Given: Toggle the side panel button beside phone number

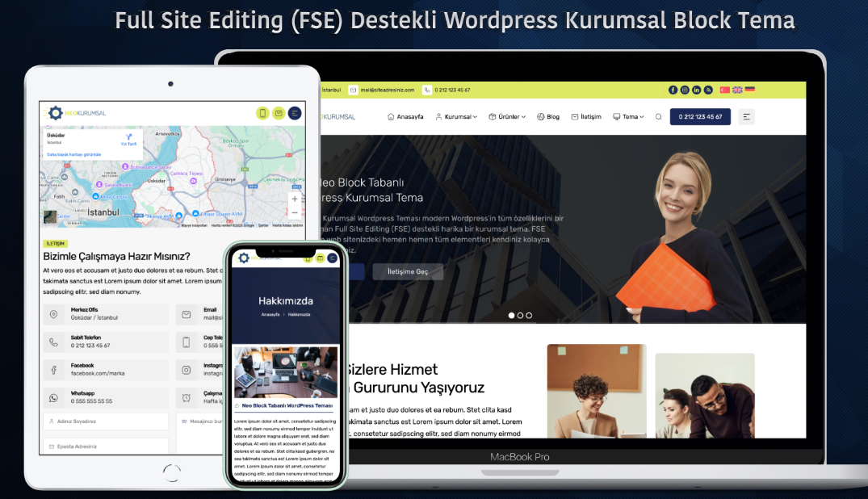Looking at the screenshot, I should coord(746,117).
